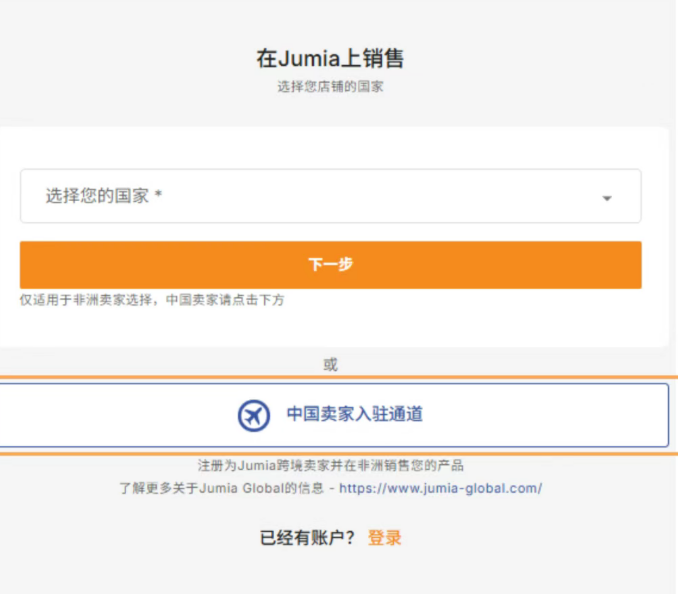Image resolution: width=678 pixels, height=594 pixels.
Task: Click the 选择您店铺的国家 subtitle
Action: pos(330,86)
